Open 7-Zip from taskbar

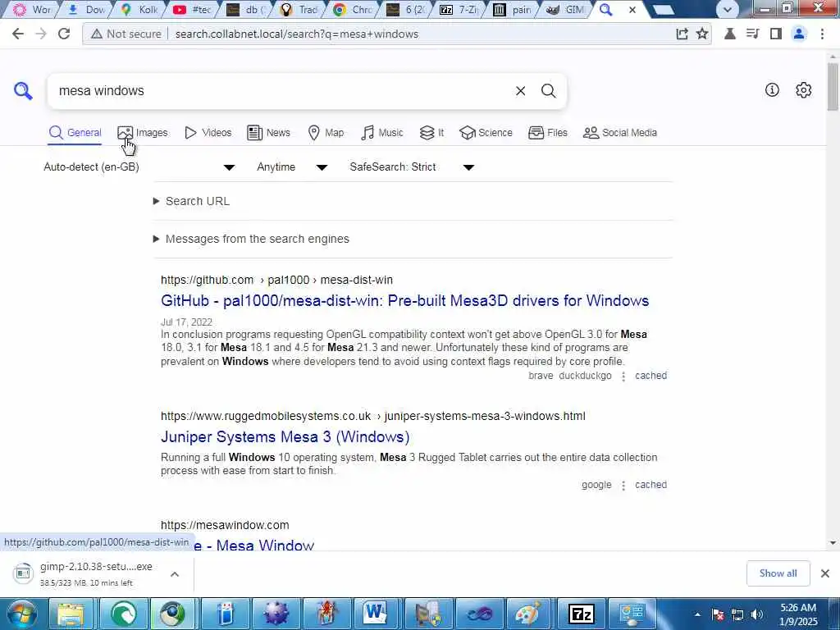pyautogui.click(x=581, y=614)
